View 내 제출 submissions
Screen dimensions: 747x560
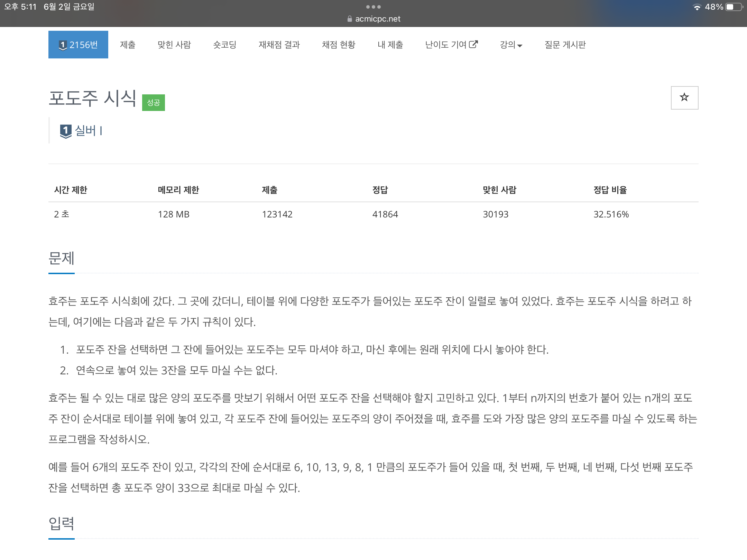(x=390, y=45)
